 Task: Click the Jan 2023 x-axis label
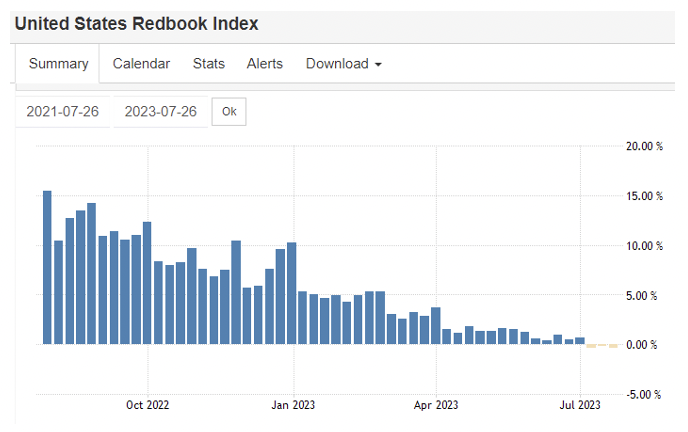(x=294, y=405)
